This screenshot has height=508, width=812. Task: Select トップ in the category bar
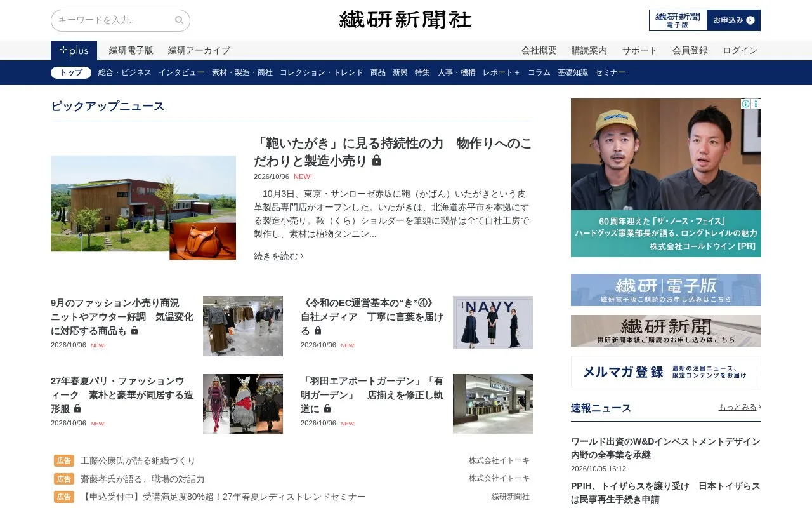point(71,72)
